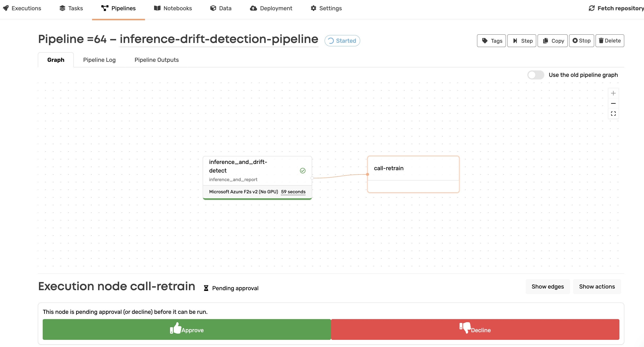Click the green completed checkmark icon
The width and height of the screenshot is (644, 347).
(x=302, y=171)
